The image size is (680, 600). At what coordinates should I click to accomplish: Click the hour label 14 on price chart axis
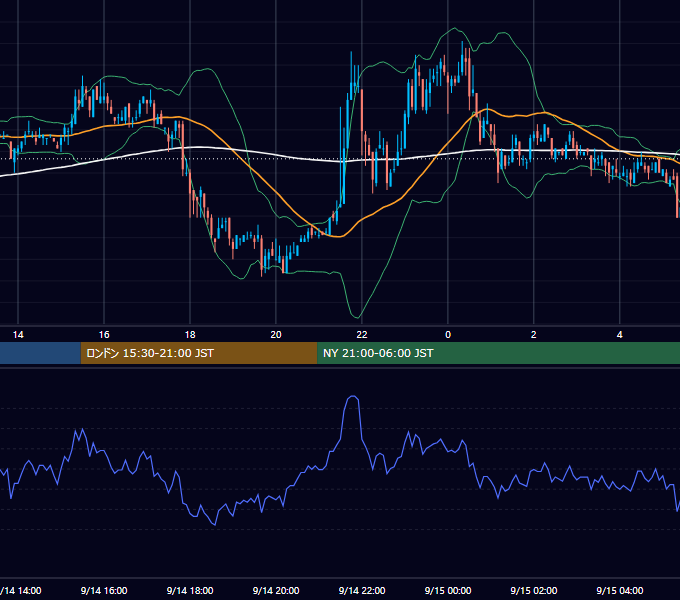pyautogui.click(x=18, y=335)
